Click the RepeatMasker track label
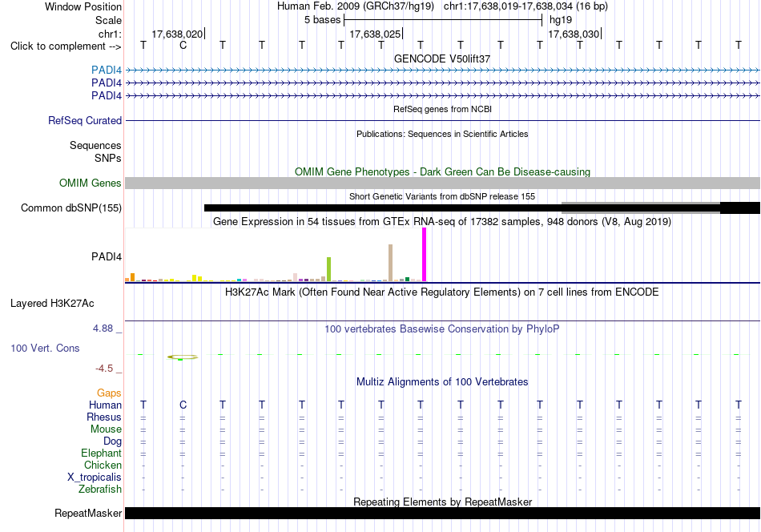 pos(88,513)
